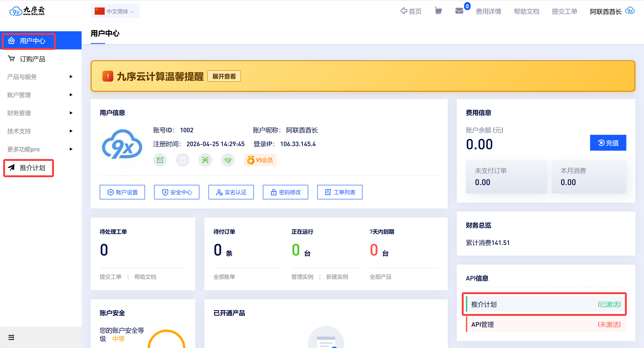
Task: Click the 九序云 logo in header
Action: 27,11
